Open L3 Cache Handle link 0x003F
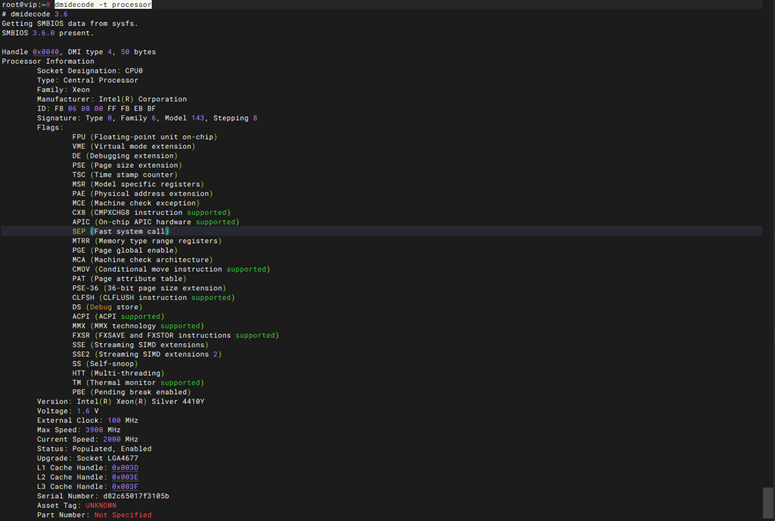The height and width of the screenshot is (521, 775). 125,487
